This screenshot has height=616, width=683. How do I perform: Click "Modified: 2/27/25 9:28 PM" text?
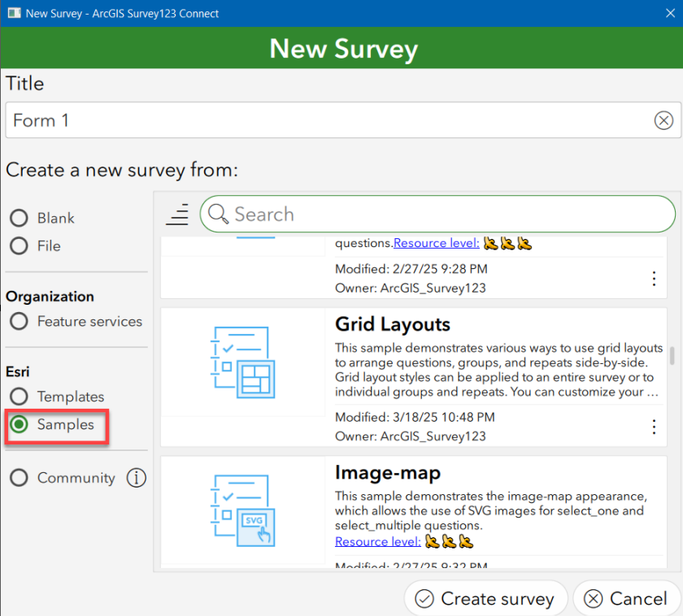(411, 269)
